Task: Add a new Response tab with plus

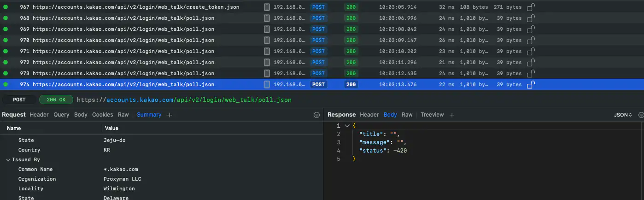Action: coord(452,115)
